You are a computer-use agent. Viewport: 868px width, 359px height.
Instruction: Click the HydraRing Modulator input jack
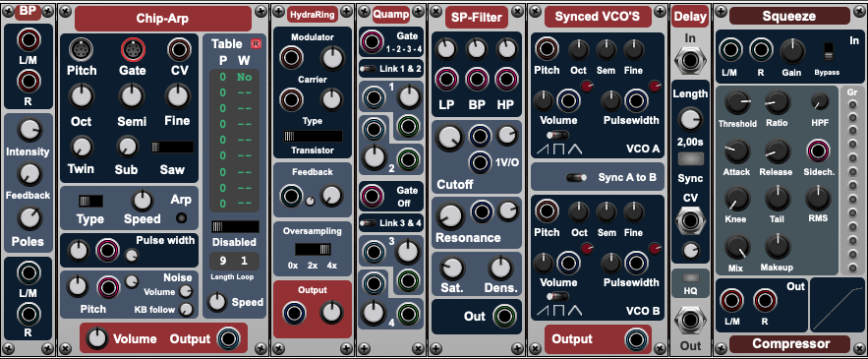(291, 57)
